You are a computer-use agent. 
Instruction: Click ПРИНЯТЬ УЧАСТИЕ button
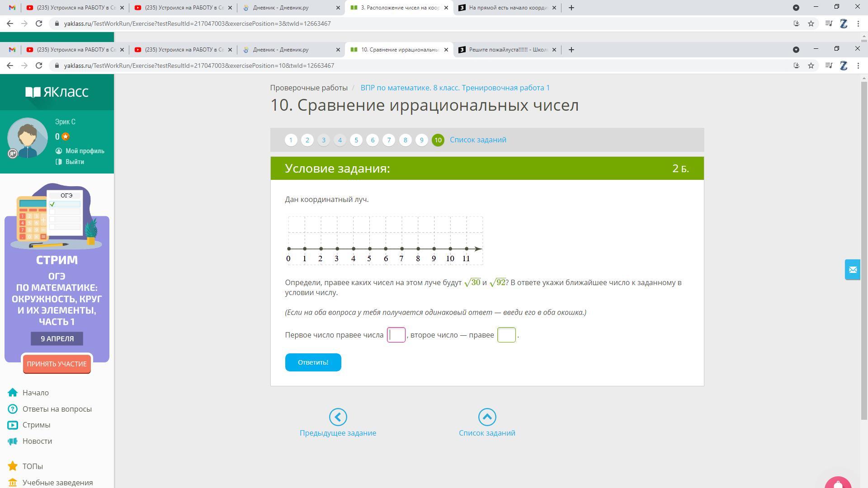pyautogui.click(x=57, y=364)
